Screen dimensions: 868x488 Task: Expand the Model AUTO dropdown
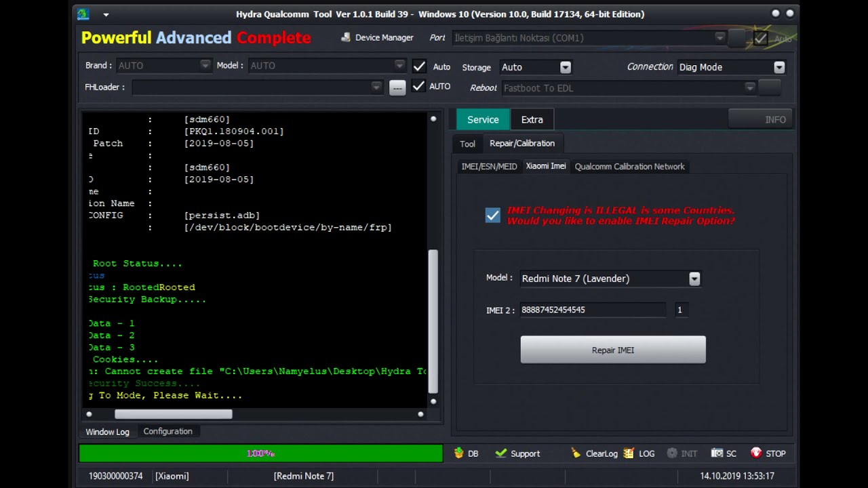pyautogui.click(x=399, y=65)
